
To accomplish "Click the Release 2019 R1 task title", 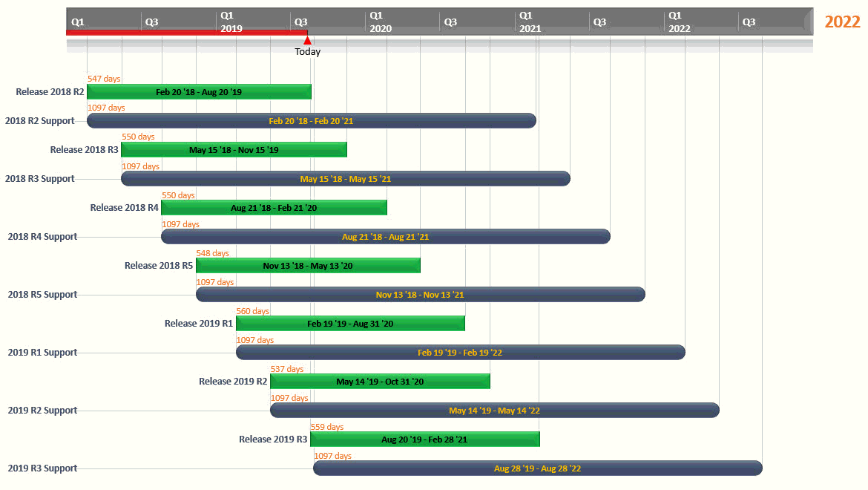I will tap(198, 324).
